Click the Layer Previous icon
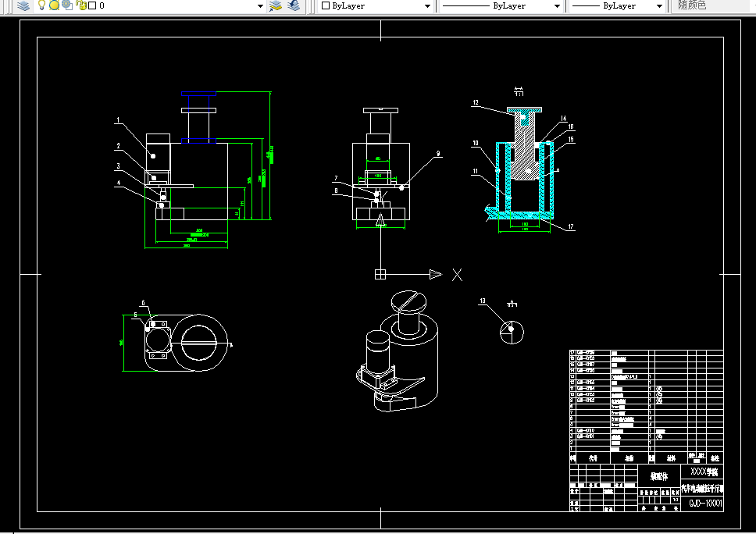This screenshot has width=756, height=534. [294, 5]
